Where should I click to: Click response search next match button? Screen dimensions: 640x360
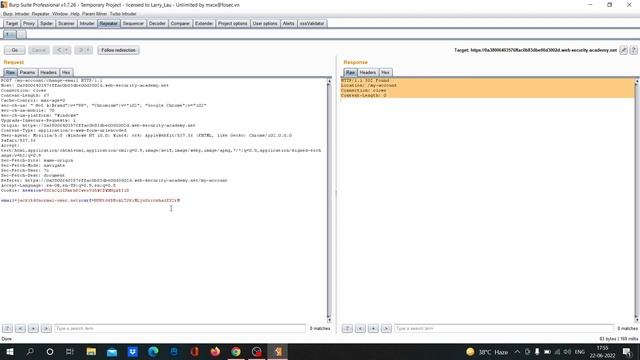[x=387, y=328]
